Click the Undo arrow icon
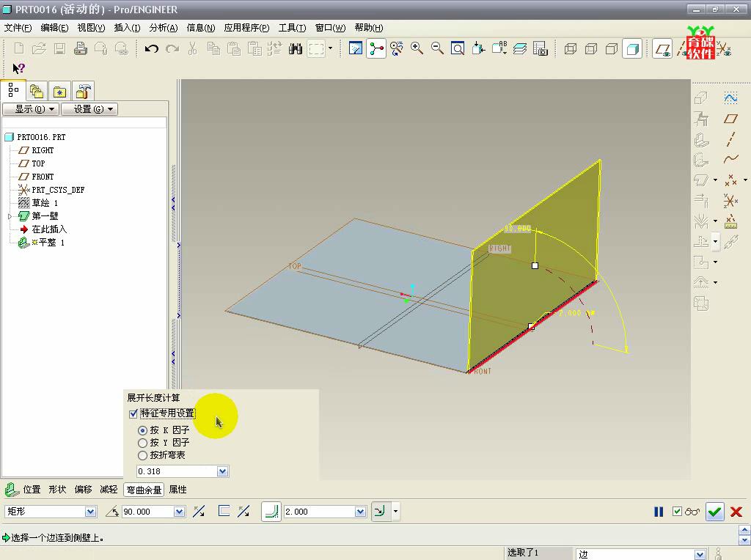Image resolution: width=751 pixels, height=560 pixels. 152,48
